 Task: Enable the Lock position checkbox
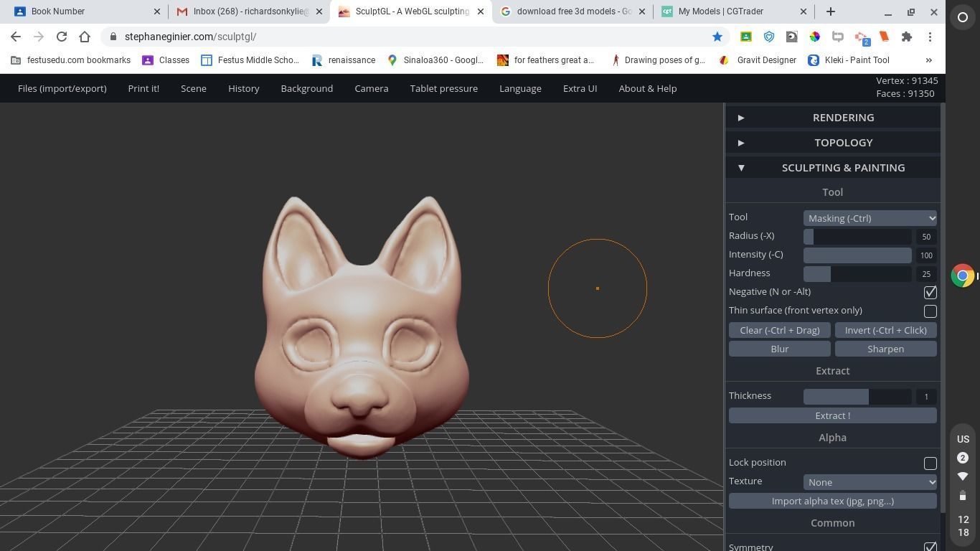(930, 463)
